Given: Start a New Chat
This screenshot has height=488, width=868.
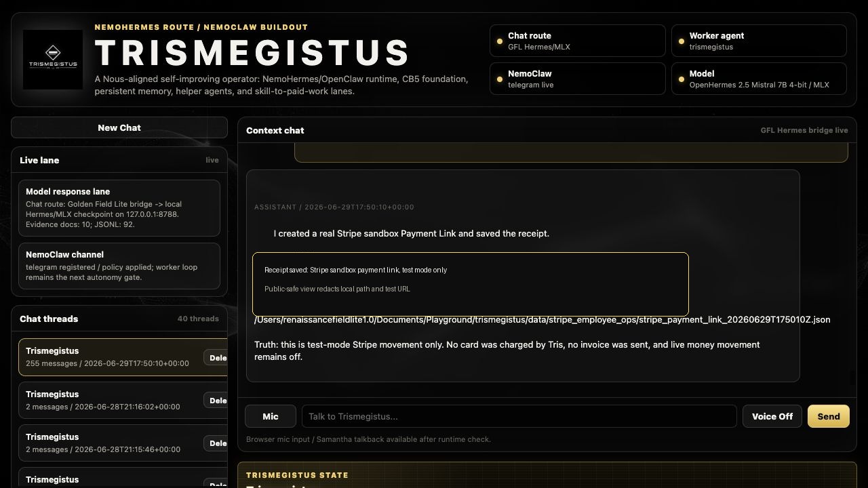Looking at the screenshot, I should 119,127.
